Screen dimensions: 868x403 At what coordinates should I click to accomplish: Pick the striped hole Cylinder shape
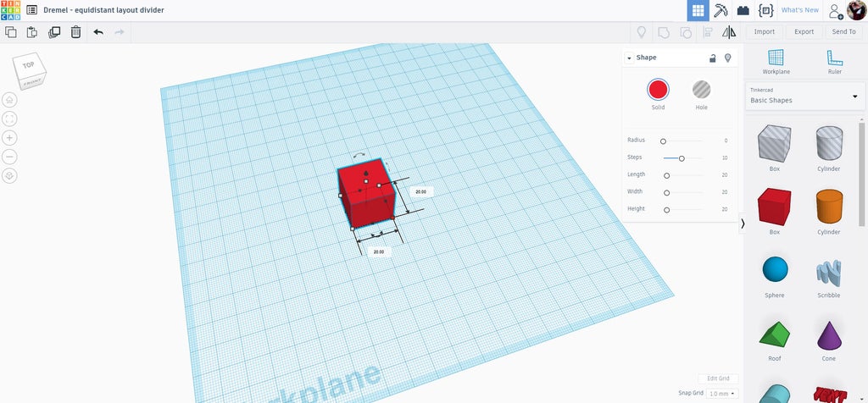[829, 143]
